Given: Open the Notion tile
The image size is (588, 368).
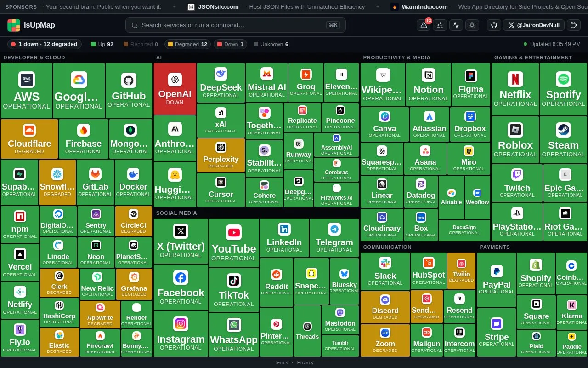Looking at the screenshot, I should [x=429, y=85].
